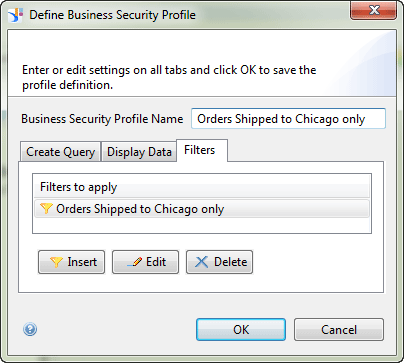
Task: Click the application icon in the title bar
Action: click(x=16, y=15)
